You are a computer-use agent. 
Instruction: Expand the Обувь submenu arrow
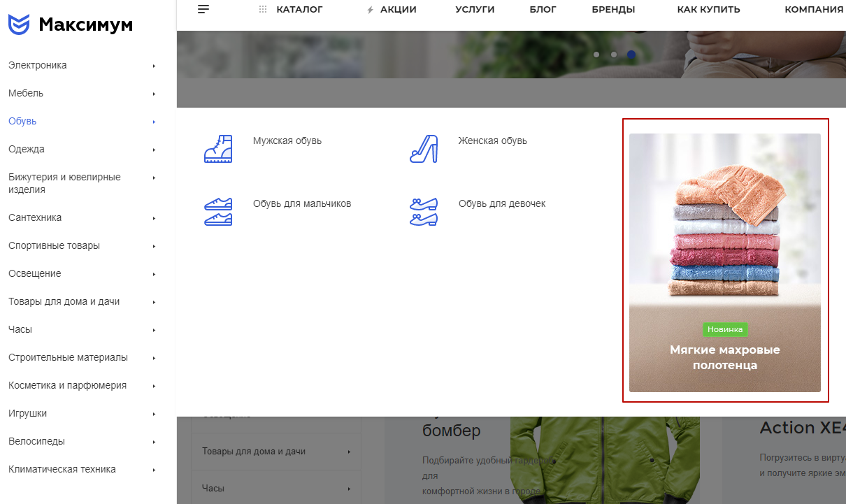154,122
